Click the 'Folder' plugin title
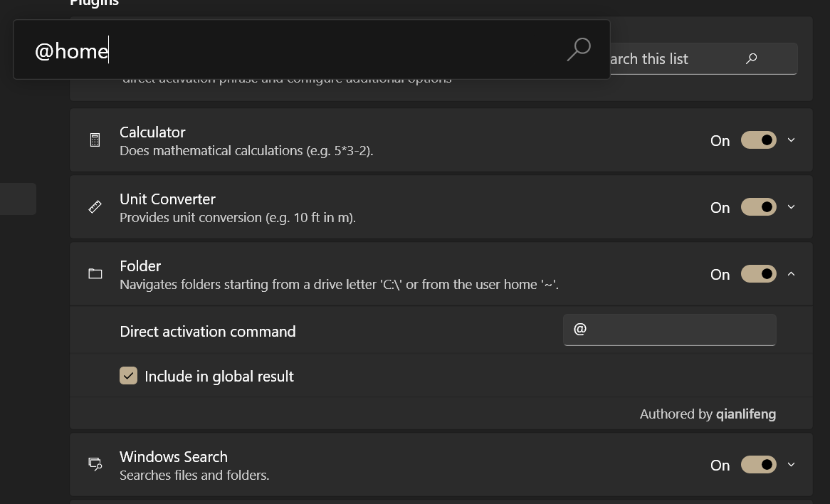Image resolution: width=830 pixels, height=504 pixels. click(x=140, y=266)
